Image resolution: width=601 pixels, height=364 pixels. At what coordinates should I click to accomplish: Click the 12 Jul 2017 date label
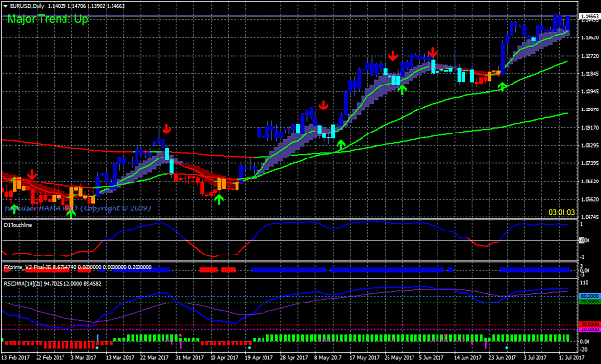click(571, 358)
